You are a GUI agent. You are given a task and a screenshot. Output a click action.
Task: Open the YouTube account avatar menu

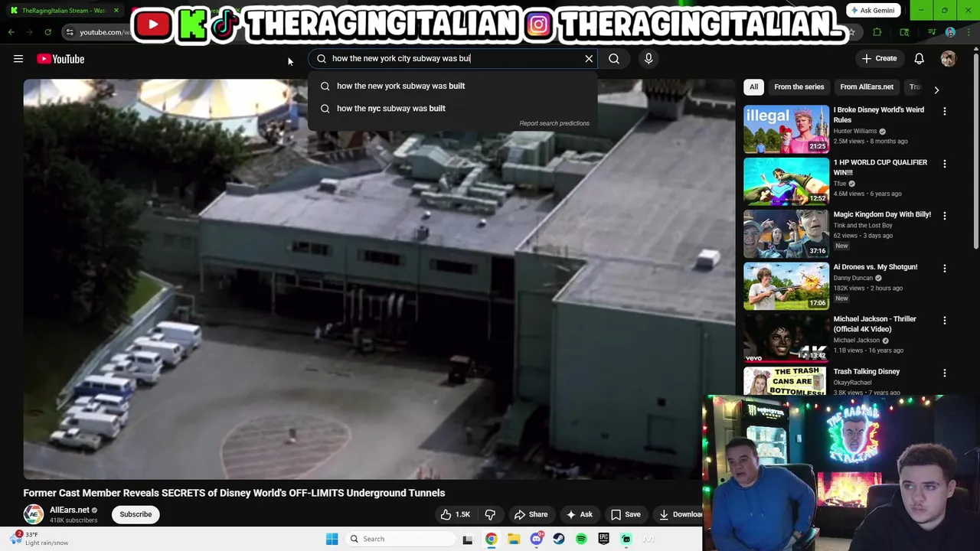pos(949,59)
